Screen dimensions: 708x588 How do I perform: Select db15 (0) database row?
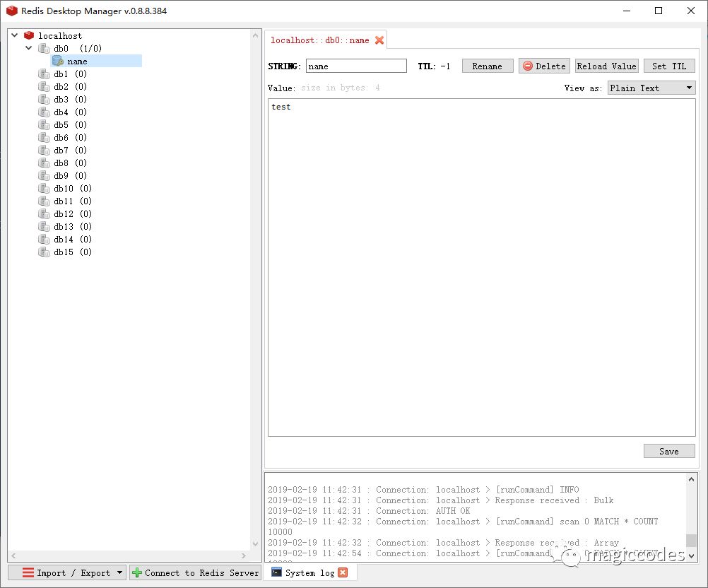tap(65, 252)
